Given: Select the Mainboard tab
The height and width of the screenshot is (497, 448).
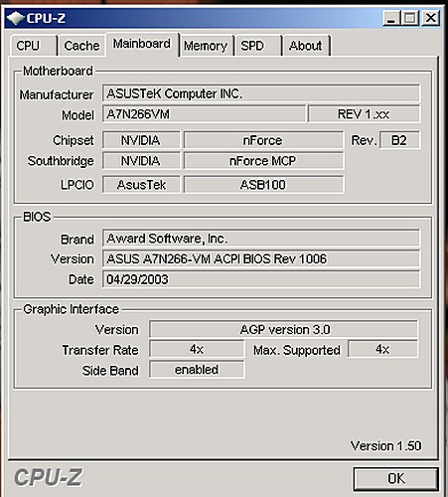Looking at the screenshot, I should pyautogui.click(x=142, y=45).
